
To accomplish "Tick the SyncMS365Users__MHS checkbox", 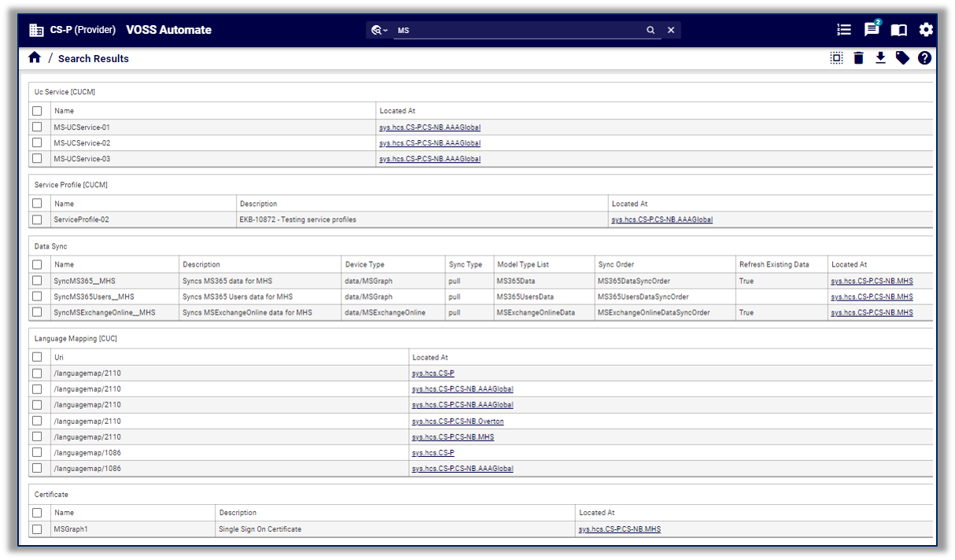I will tap(37, 297).
